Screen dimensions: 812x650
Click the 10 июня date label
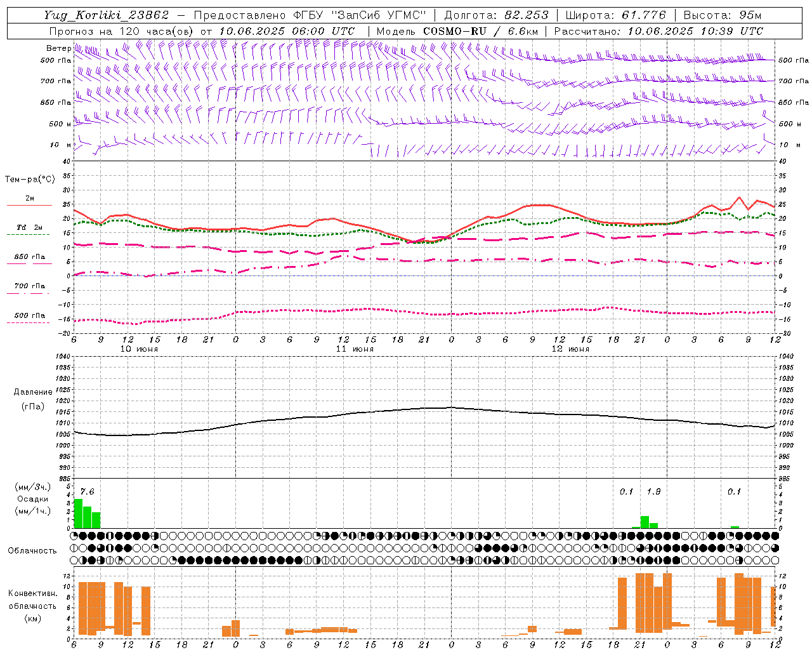139,349
